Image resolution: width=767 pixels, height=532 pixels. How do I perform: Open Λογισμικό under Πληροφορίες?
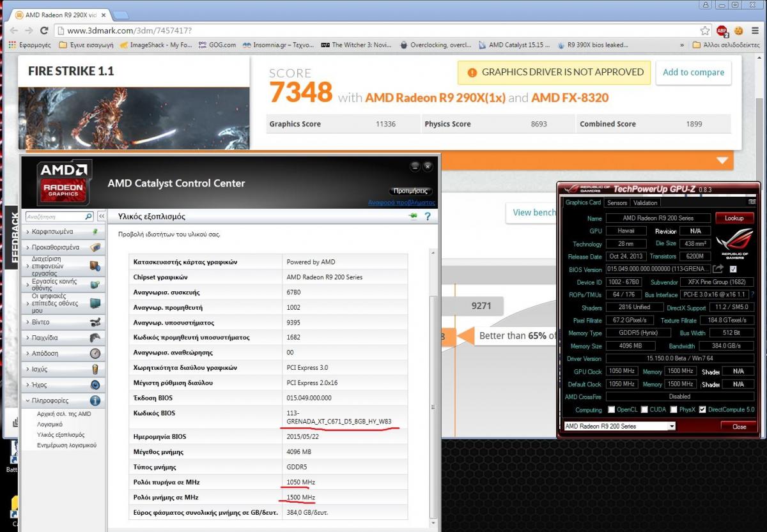click(50, 424)
